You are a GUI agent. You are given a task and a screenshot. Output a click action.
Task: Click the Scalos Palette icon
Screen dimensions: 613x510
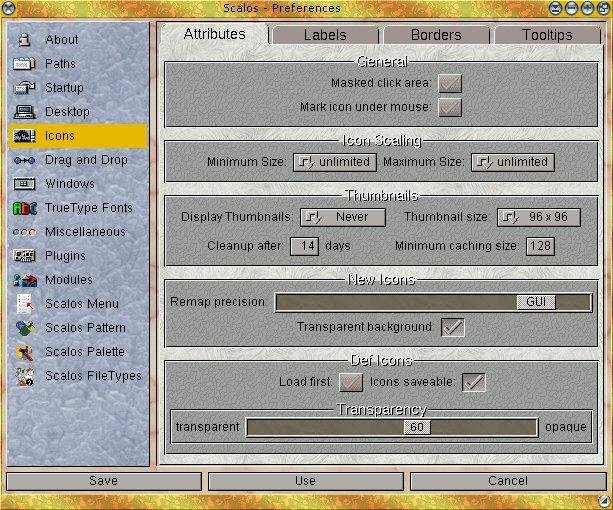[25, 352]
